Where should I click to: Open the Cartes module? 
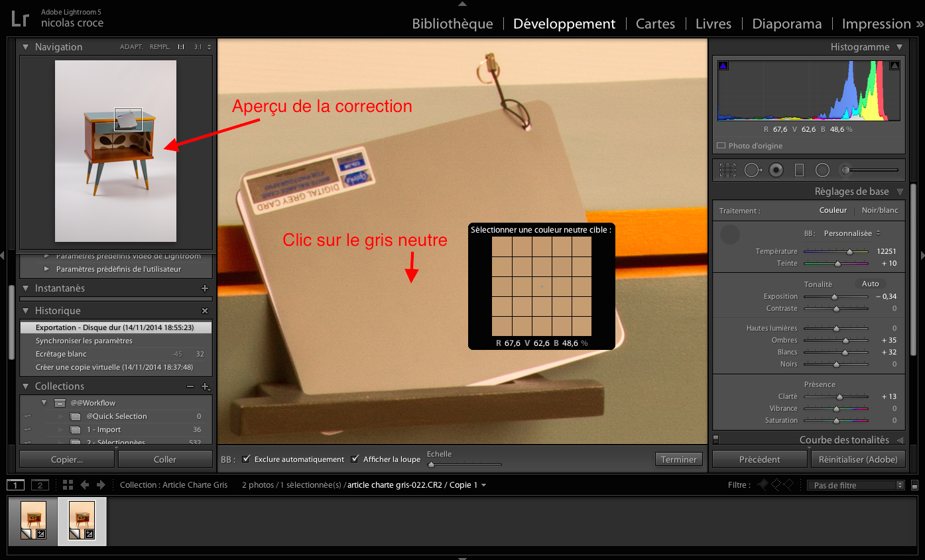coord(655,24)
